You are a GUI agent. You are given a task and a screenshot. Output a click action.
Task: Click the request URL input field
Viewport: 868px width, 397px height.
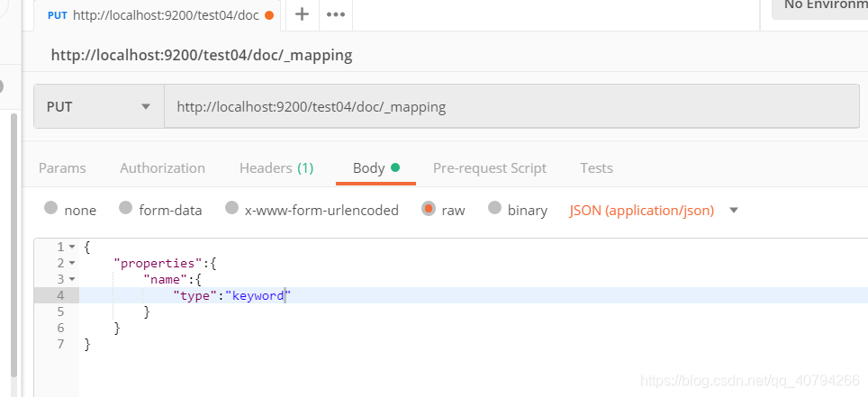(x=511, y=106)
